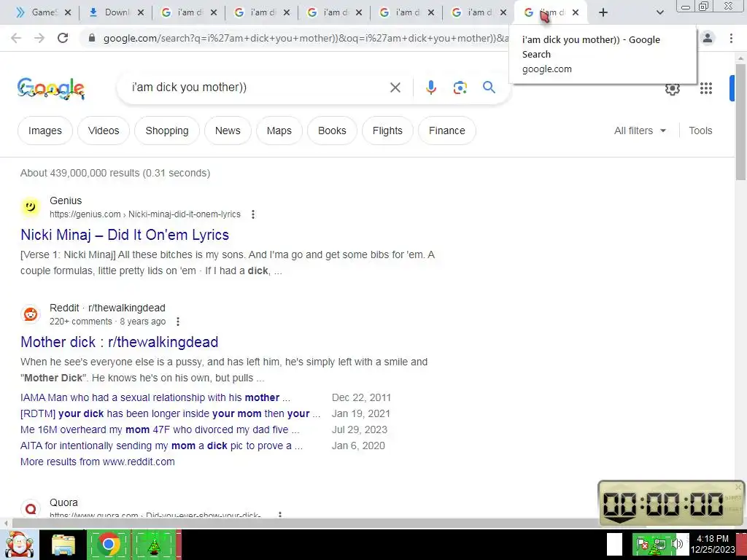The image size is (747, 560).
Task: Click the Action Center flag tray icon
Action: point(642,544)
